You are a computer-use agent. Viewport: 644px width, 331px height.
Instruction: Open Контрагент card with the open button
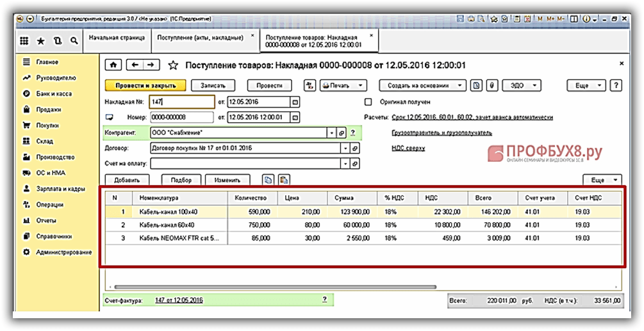[342, 133]
